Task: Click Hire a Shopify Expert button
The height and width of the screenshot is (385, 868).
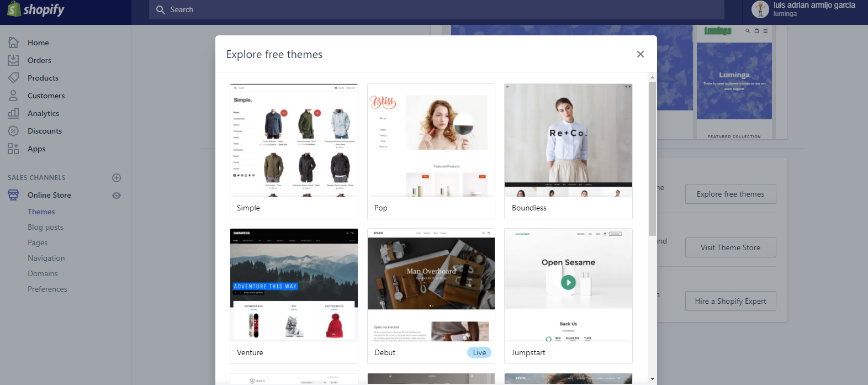Action: click(x=731, y=301)
